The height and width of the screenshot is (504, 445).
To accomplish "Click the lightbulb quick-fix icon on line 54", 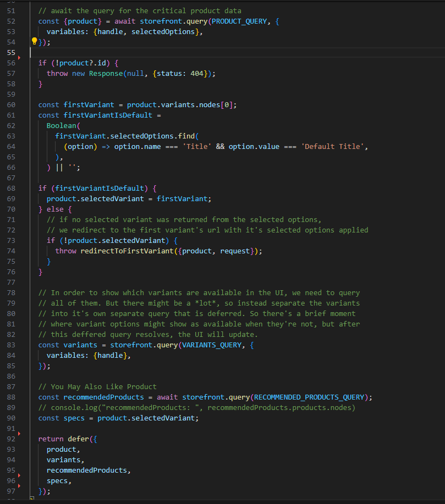I will click(x=35, y=41).
